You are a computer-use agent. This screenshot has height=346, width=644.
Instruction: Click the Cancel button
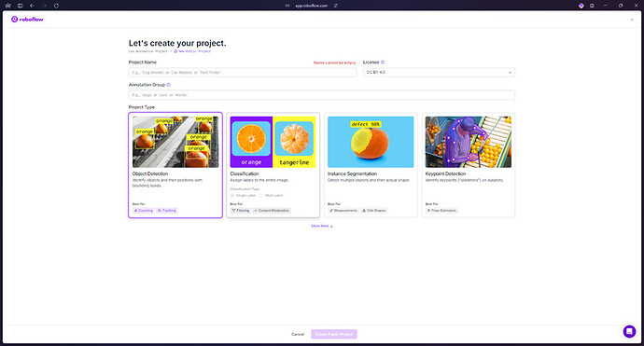pyautogui.click(x=298, y=334)
